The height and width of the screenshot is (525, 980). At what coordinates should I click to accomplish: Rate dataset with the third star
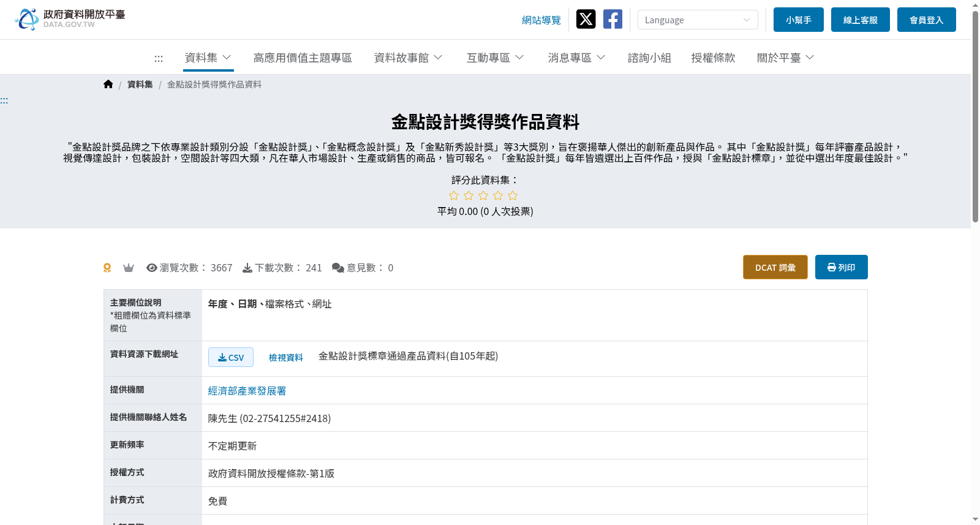click(483, 195)
